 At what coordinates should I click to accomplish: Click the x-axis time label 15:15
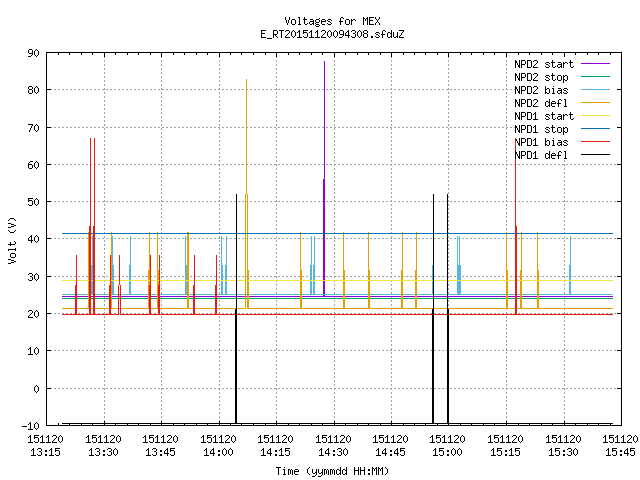pos(506,452)
